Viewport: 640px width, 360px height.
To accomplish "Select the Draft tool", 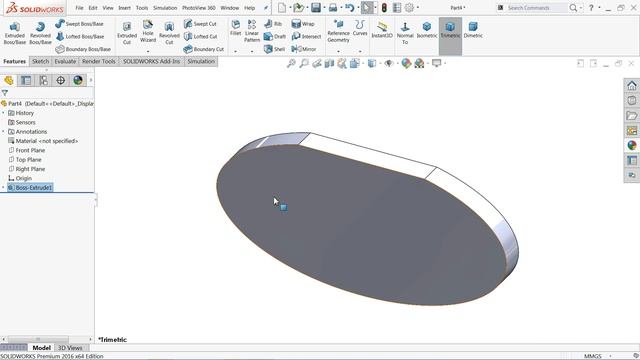I will (x=275, y=36).
